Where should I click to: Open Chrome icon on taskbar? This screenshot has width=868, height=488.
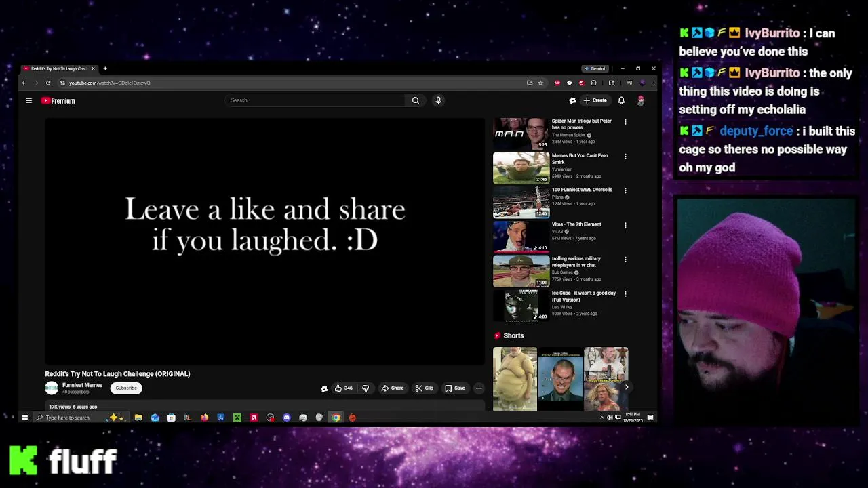click(336, 418)
